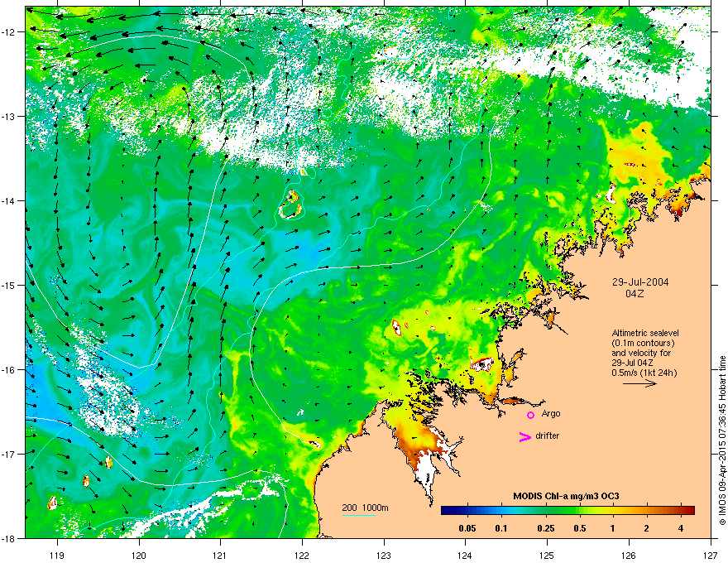
Task: Click the colorbar value '0.05'
Action: click(467, 528)
